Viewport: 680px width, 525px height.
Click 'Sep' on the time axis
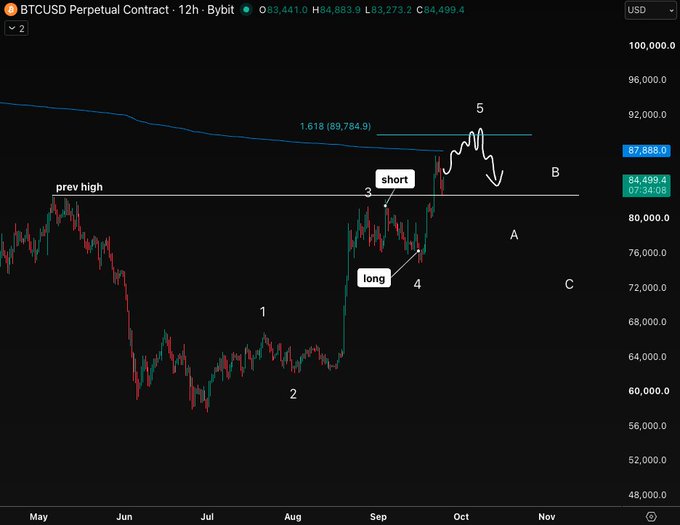coord(378,517)
